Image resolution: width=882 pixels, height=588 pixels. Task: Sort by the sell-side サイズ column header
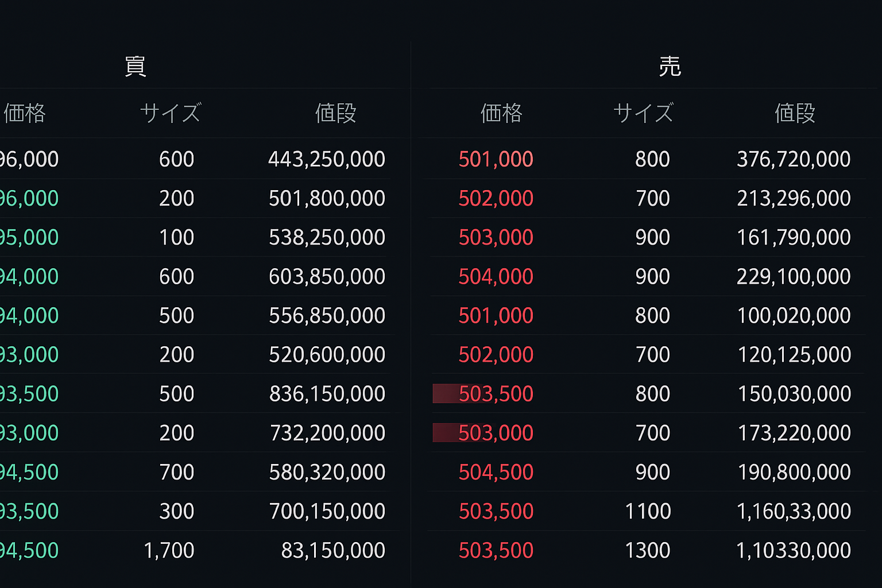pos(643,113)
